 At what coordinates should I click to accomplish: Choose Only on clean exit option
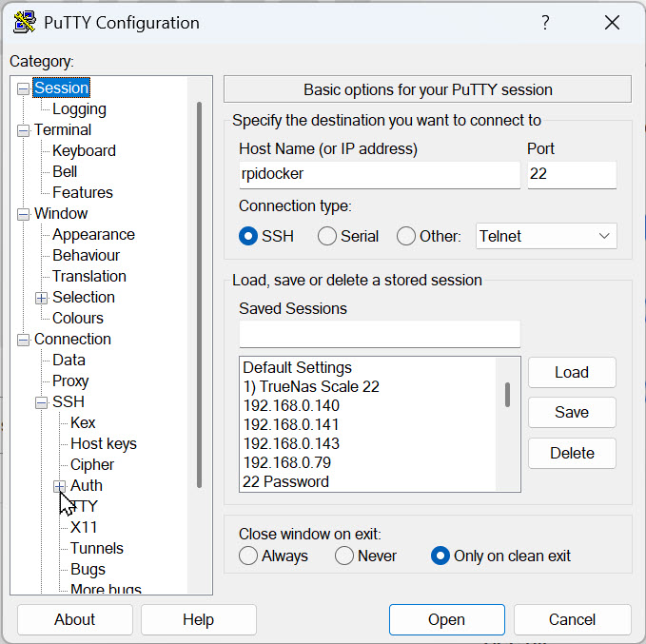(x=440, y=556)
